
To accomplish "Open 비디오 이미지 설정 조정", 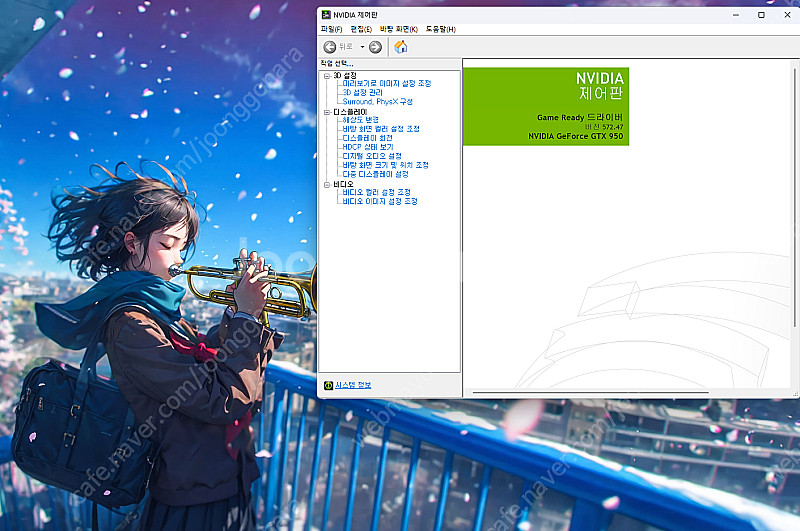I will (x=380, y=201).
